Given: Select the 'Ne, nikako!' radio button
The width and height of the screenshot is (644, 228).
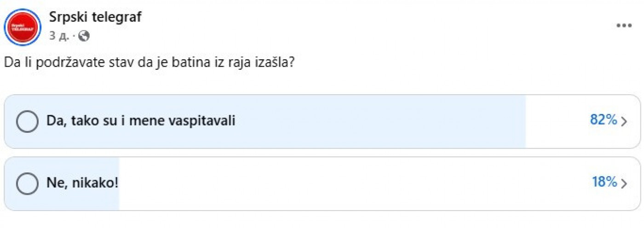Looking at the screenshot, I should click(27, 183).
